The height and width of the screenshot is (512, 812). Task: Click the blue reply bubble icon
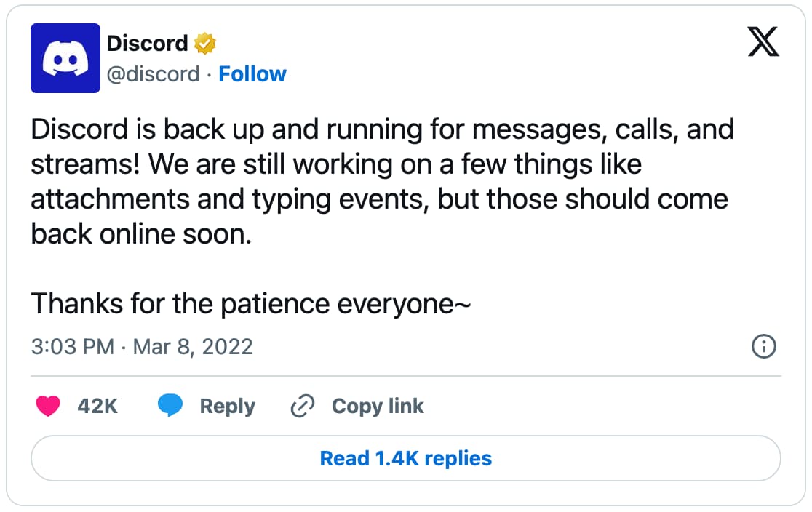click(x=170, y=405)
